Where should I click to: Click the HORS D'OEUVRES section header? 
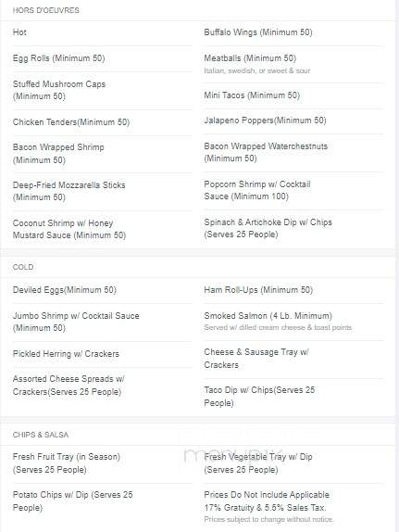[45, 10]
